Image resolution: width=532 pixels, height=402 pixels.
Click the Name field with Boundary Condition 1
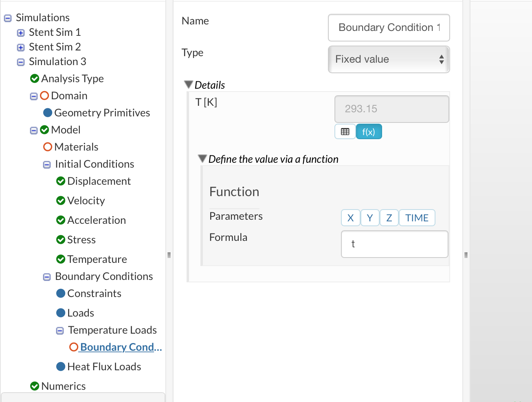pos(389,28)
